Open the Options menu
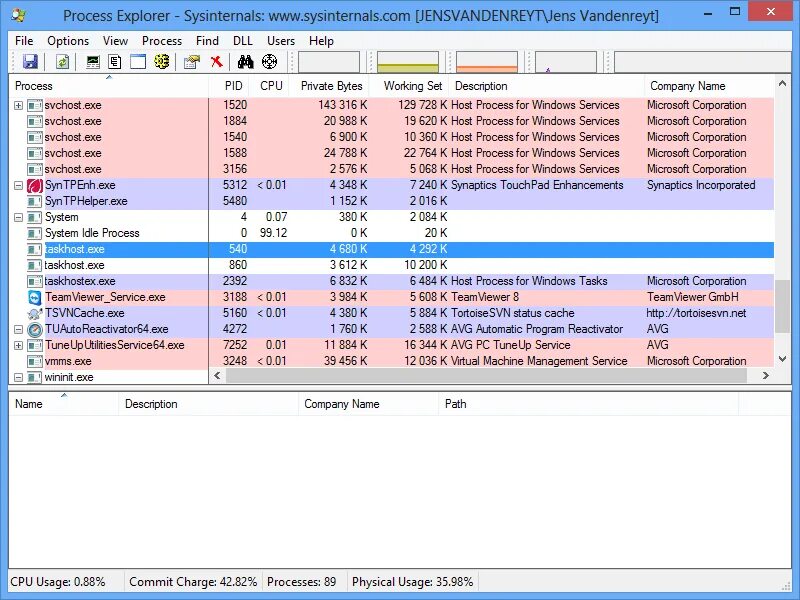 pyautogui.click(x=68, y=41)
